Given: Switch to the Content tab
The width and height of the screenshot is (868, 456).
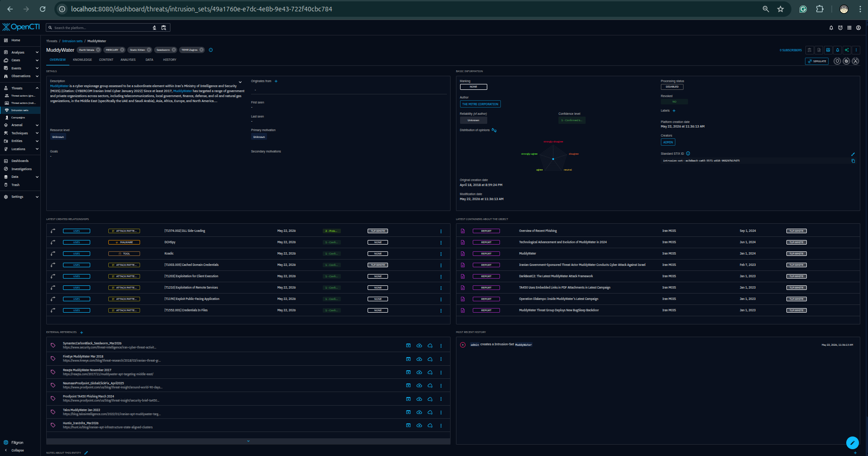Looking at the screenshot, I should [x=106, y=60].
